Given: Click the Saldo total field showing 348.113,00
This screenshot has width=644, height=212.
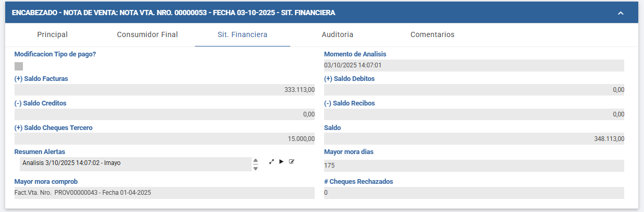Looking at the screenshot, I should (x=474, y=139).
